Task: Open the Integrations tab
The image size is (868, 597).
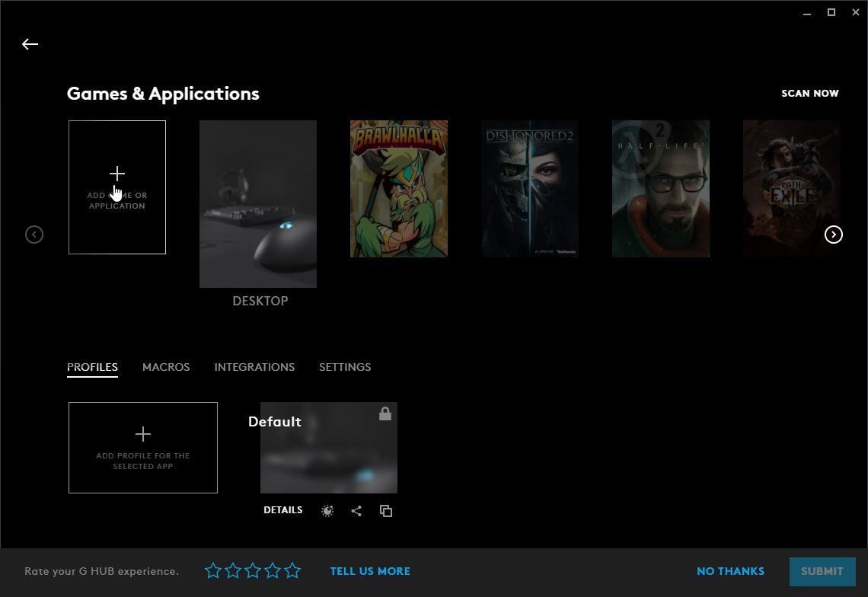Action: 254,367
